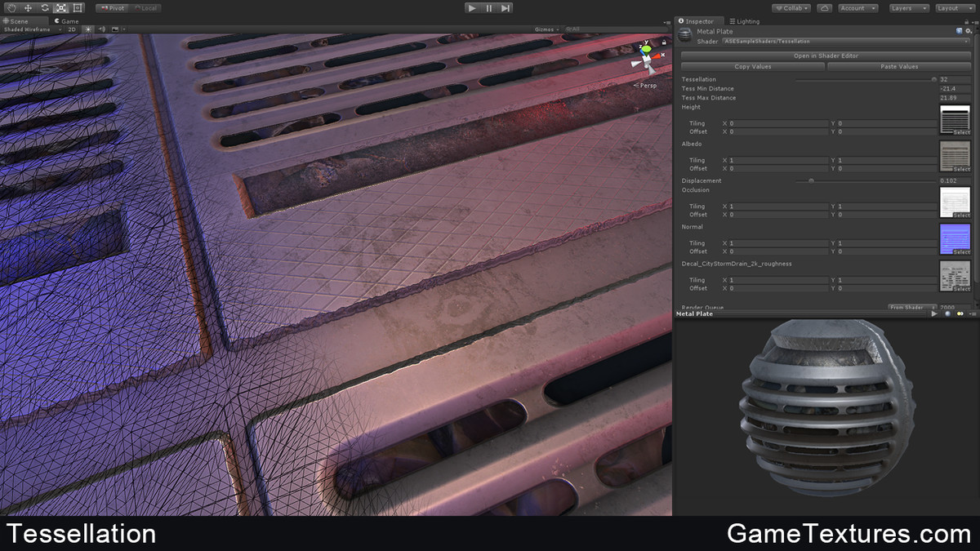Toggle scene effects image icon

(x=116, y=29)
